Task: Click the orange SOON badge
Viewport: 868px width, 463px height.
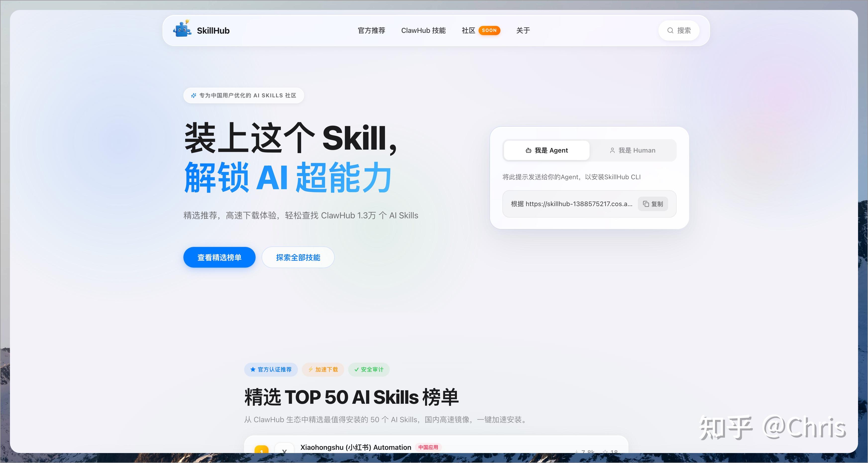Action: pos(489,30)
